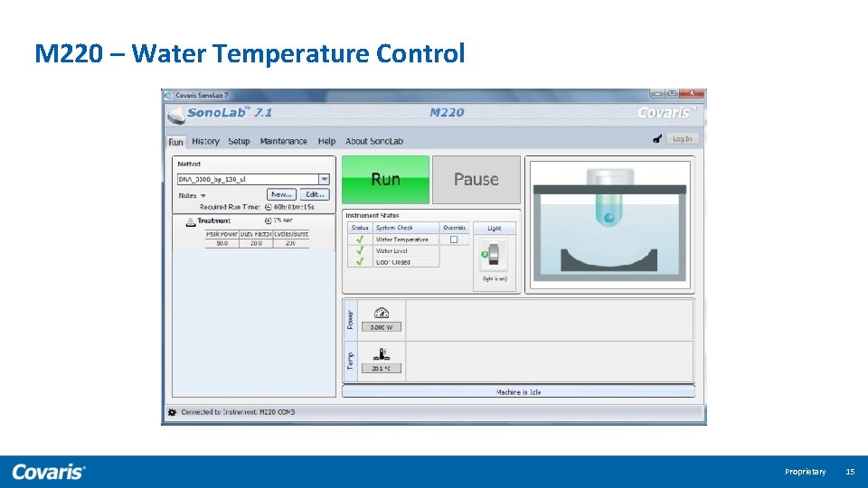Click the Treatment step icon
The image size is (868, 488).
point(191,222)
